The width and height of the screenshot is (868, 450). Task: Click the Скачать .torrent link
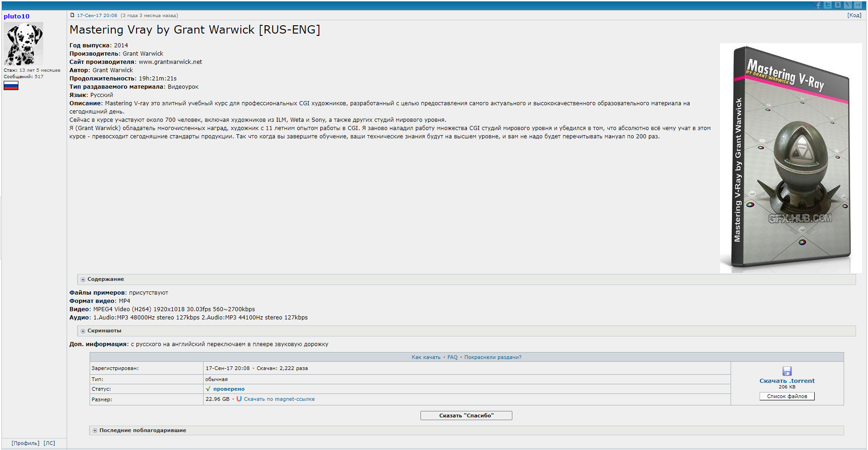[x=787, y=381]
